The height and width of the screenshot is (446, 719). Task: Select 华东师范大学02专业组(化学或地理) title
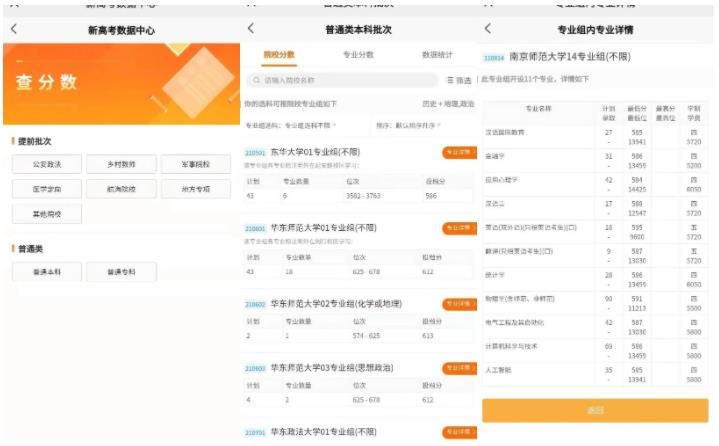tap(336, 304)
